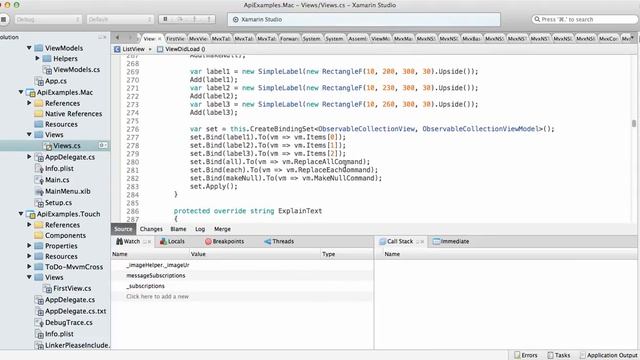
Task: Expand the Properties folder
Action: pyautogui.click(x=29, y=246)
